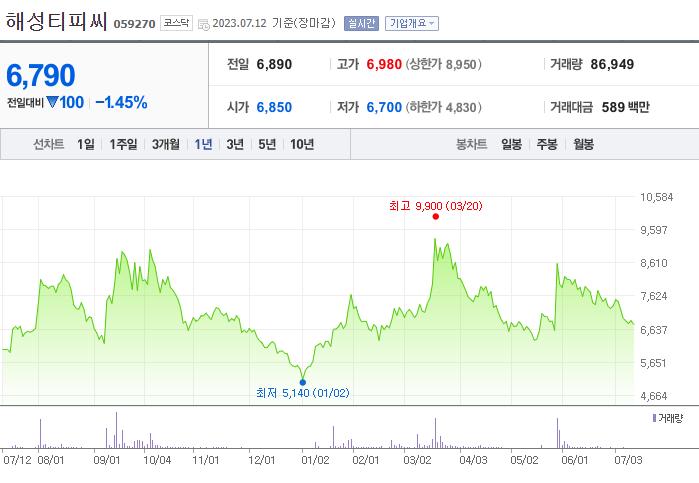Screen dimensions: 699x483
Task: Click the 10,584 y-axis label
Action: click(x=657, y=197)
